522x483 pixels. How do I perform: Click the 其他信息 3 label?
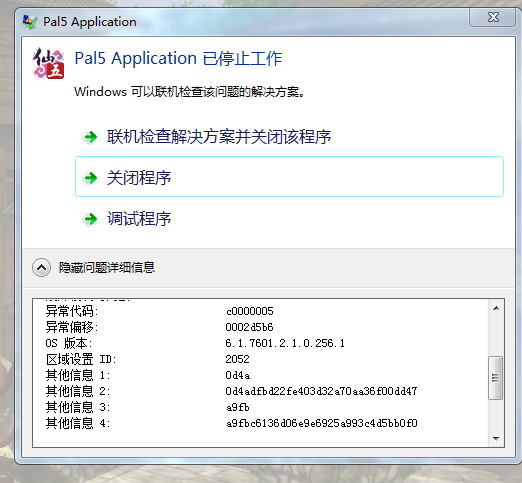(78, 407)
